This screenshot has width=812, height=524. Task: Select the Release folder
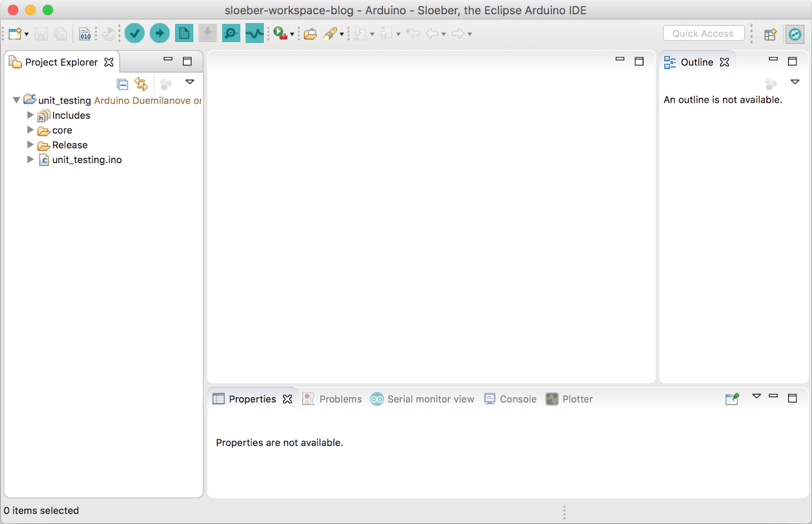pos(70,145)
